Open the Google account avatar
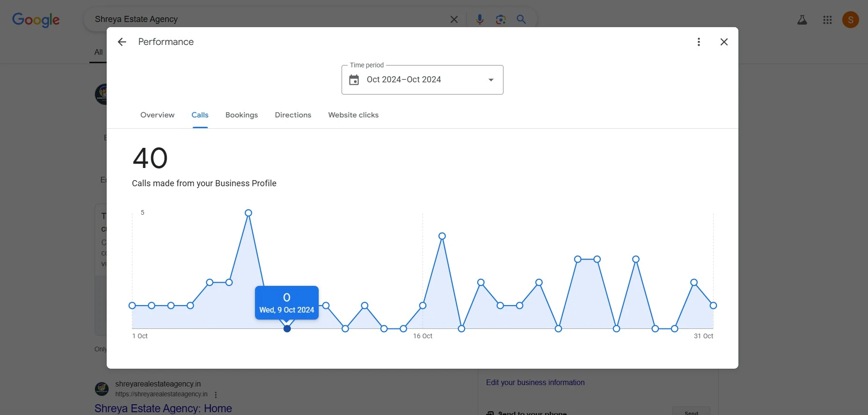 (850, 20)
